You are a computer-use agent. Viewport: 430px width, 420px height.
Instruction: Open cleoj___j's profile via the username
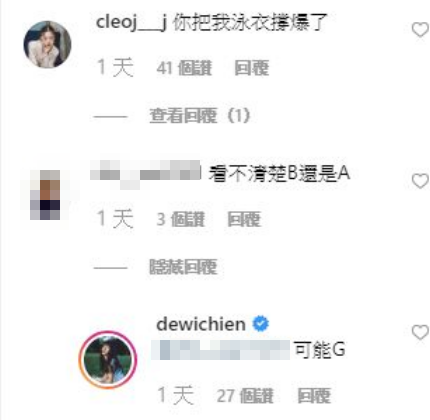tap(131, 22)
